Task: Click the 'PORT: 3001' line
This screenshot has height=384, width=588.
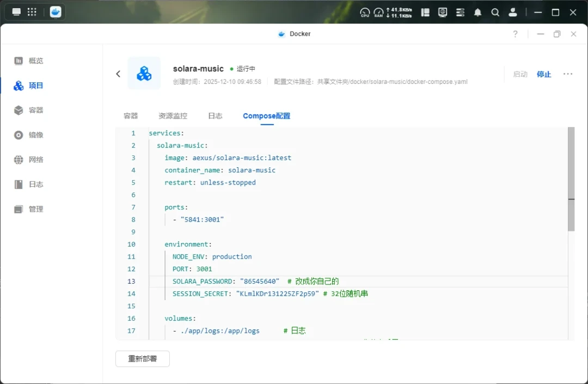Action: pos(192,269)
